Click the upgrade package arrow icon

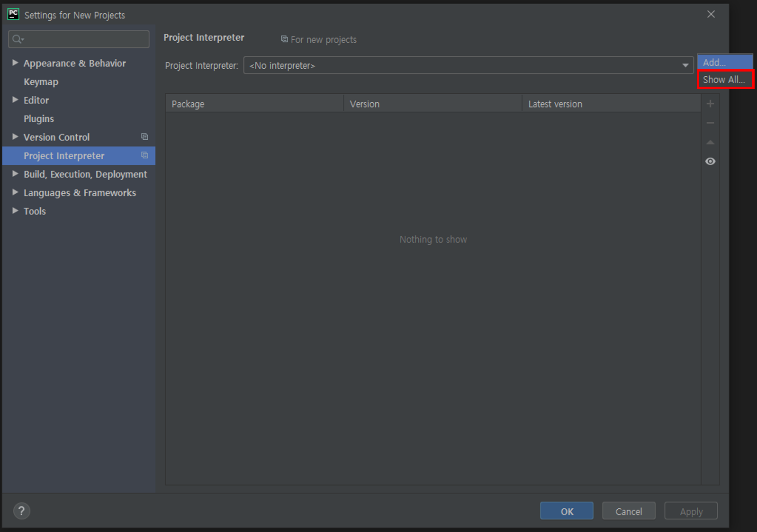710,142
